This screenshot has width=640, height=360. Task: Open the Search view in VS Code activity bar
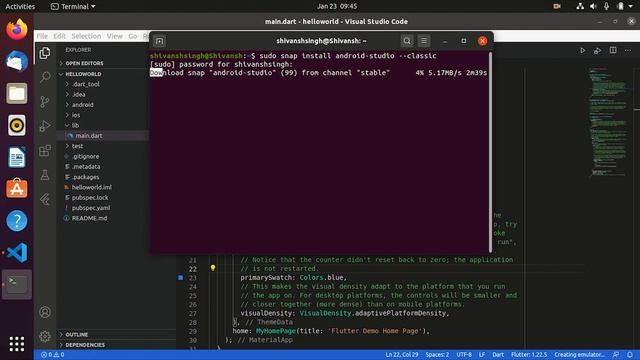click(x=45, y=77)
